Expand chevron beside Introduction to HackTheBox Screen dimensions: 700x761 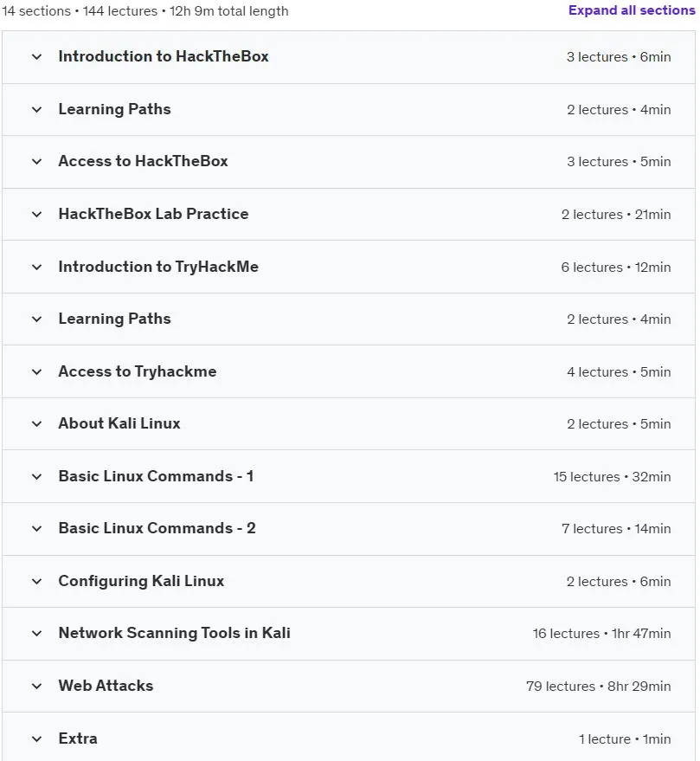36,57
